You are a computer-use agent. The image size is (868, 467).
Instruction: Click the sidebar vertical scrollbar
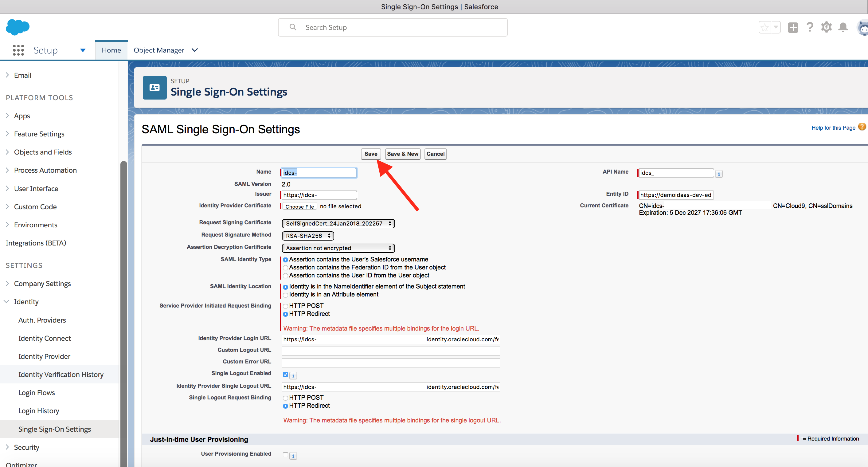click(124, 313)
